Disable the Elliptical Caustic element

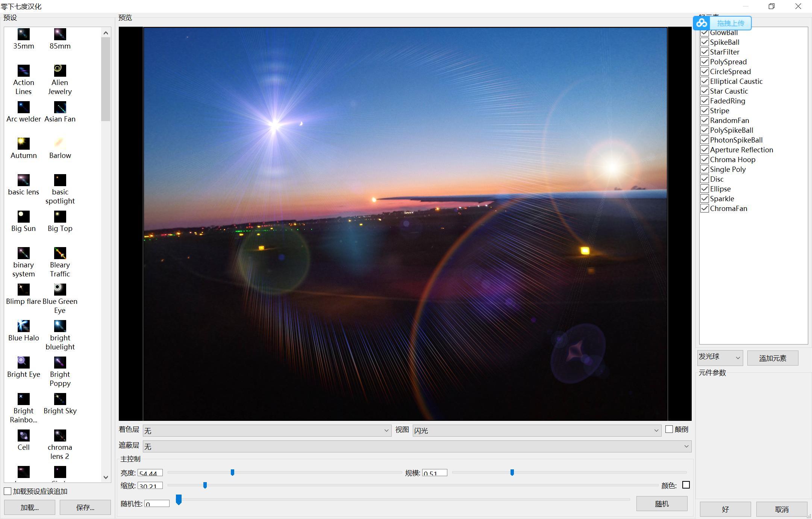[704, 81]
